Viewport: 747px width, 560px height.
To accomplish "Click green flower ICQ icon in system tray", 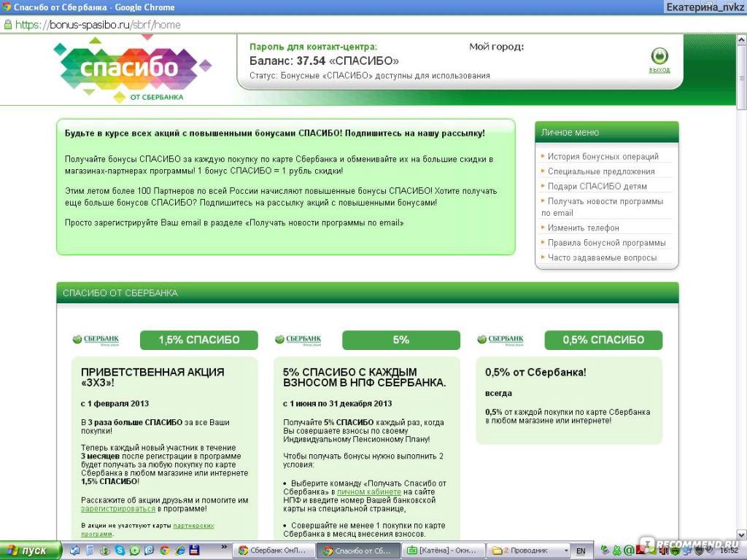I will [x=617, y=551].
